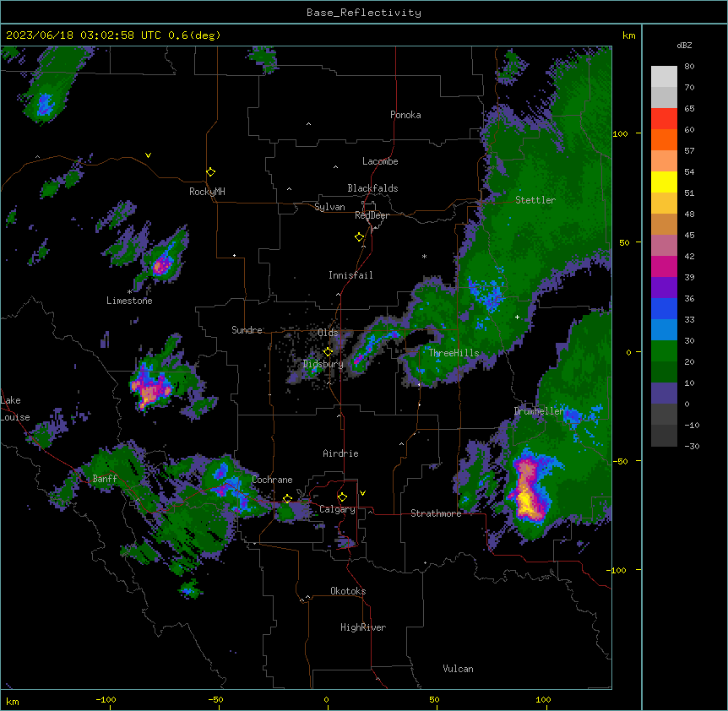
Task: Click the yellow diamond marker above Calgary label
Action: (342, 497)
